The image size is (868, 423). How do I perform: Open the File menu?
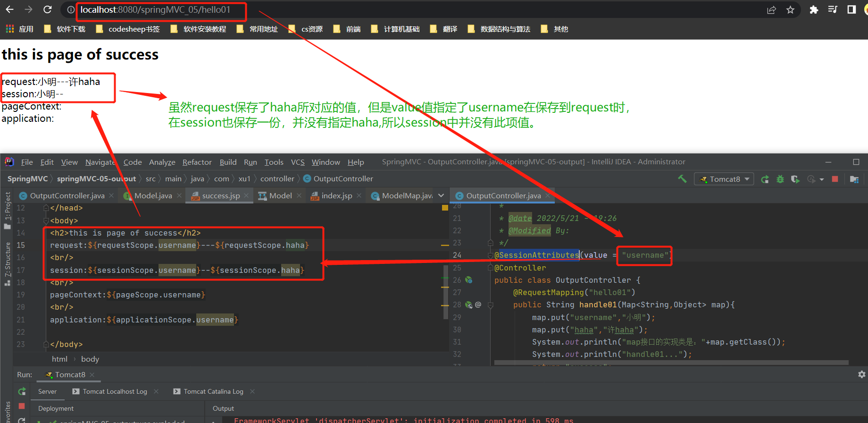click(x=27, y=162)
